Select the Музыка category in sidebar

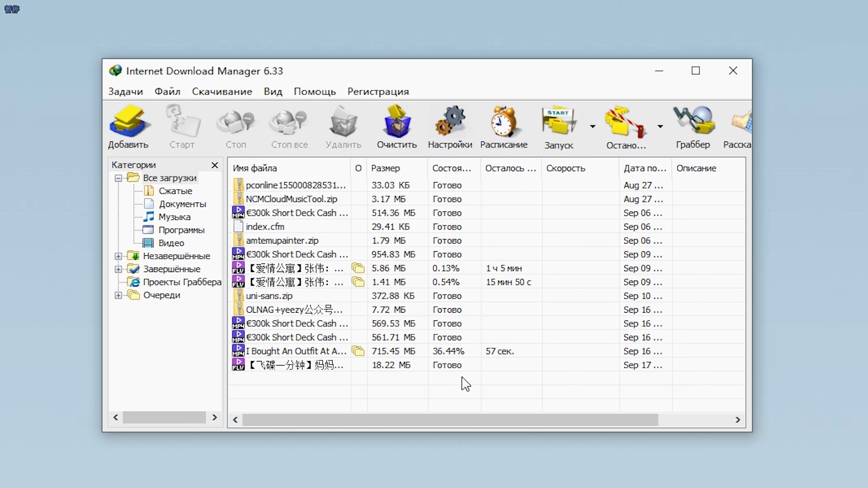tap(174, 217)
